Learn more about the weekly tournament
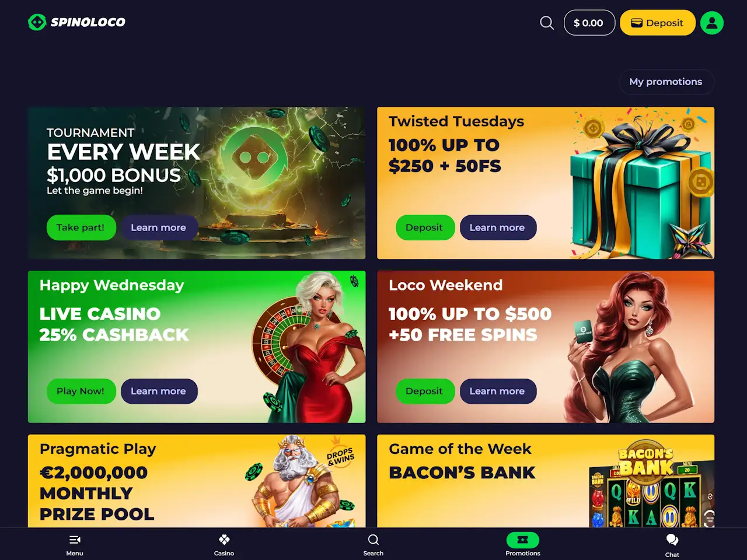Screen dimensions: 747x560 point(159,228)
